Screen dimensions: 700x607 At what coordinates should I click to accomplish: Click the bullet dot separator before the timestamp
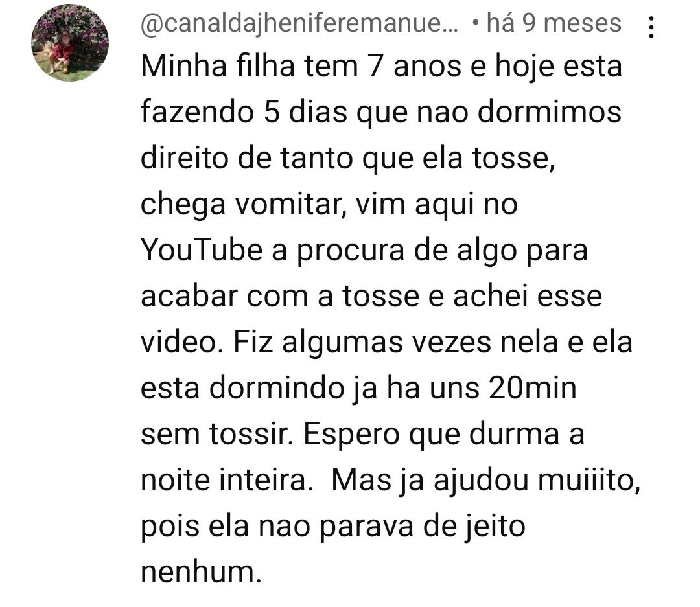(476, 23)
